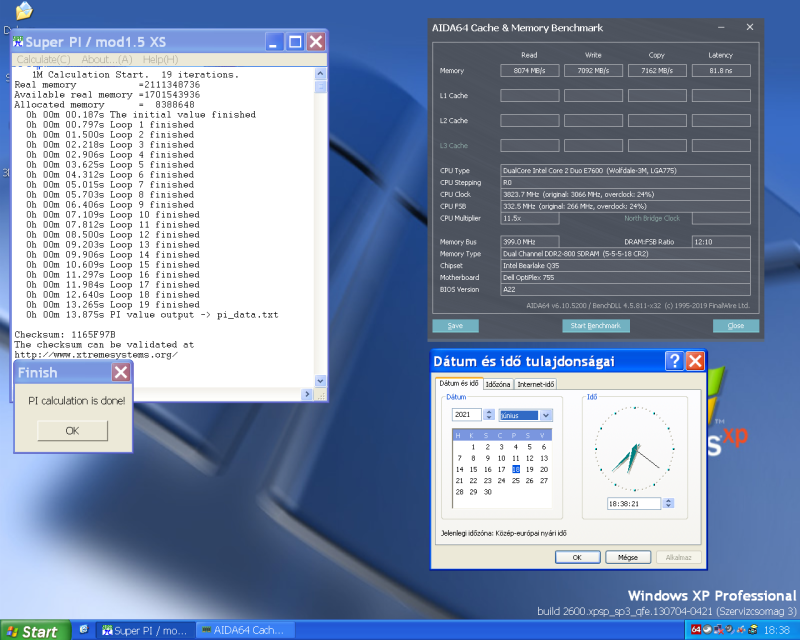This screenshot has width=800, height=640.
Task: Click the disconnected network tray icon
Action: pos(718,629)
